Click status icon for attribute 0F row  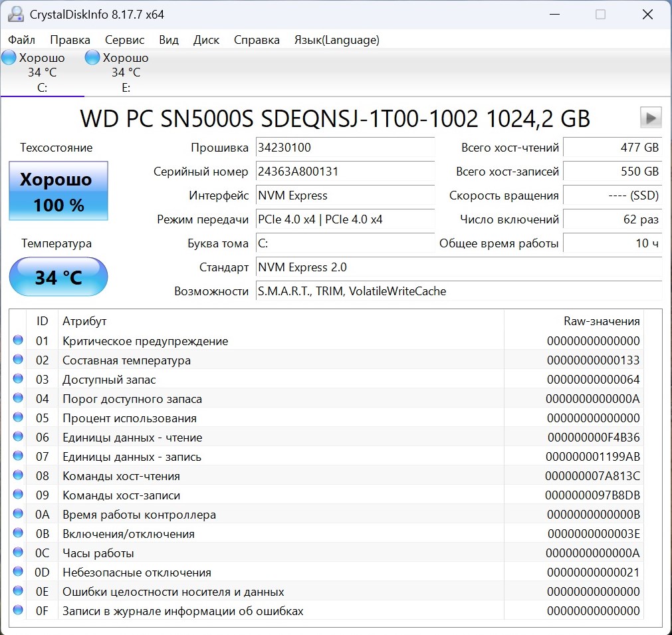[18, 610]
